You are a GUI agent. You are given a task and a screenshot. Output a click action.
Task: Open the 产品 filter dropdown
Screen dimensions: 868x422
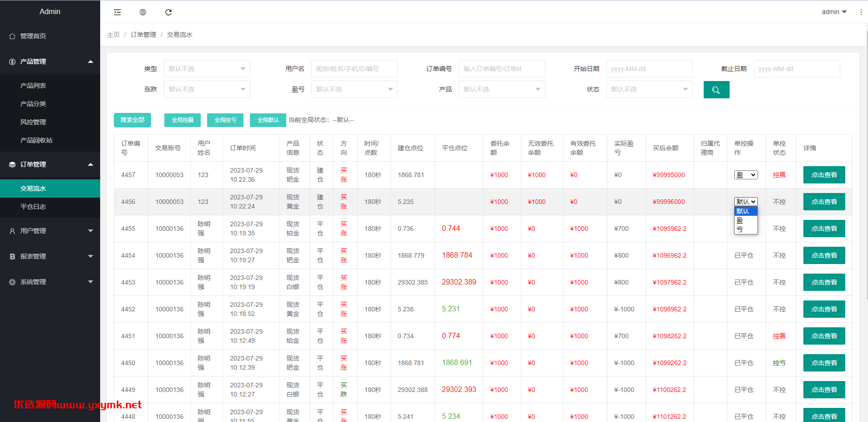502,89
